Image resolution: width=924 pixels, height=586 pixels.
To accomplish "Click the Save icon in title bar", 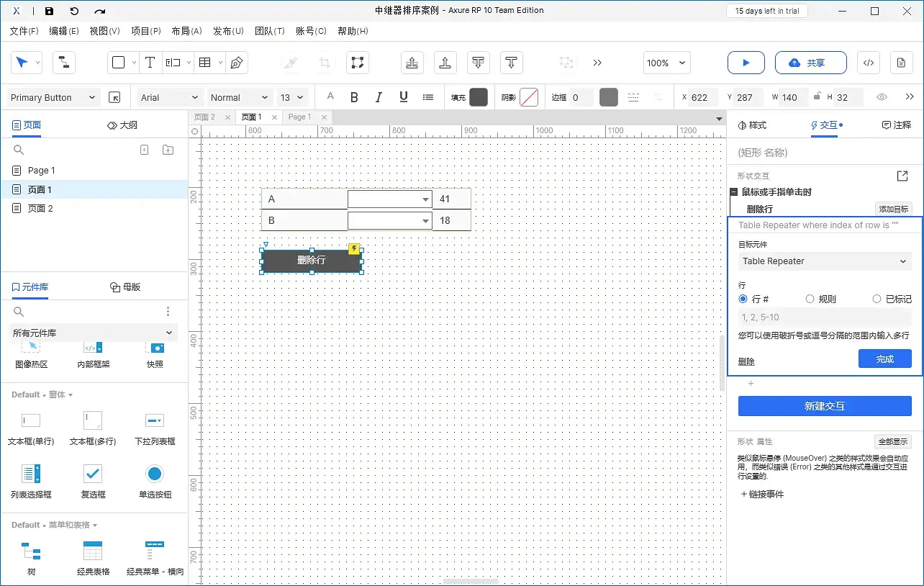I will pos(49,11).
